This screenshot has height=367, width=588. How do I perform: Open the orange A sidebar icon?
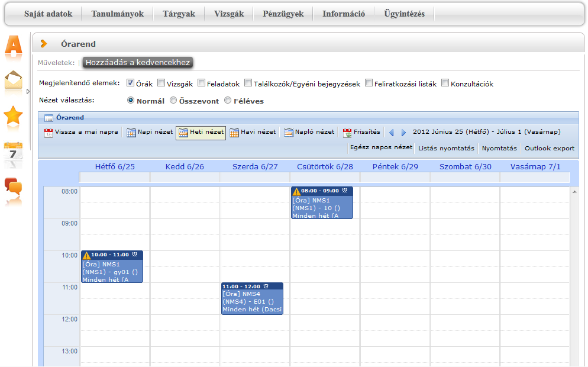pos(14,46)
